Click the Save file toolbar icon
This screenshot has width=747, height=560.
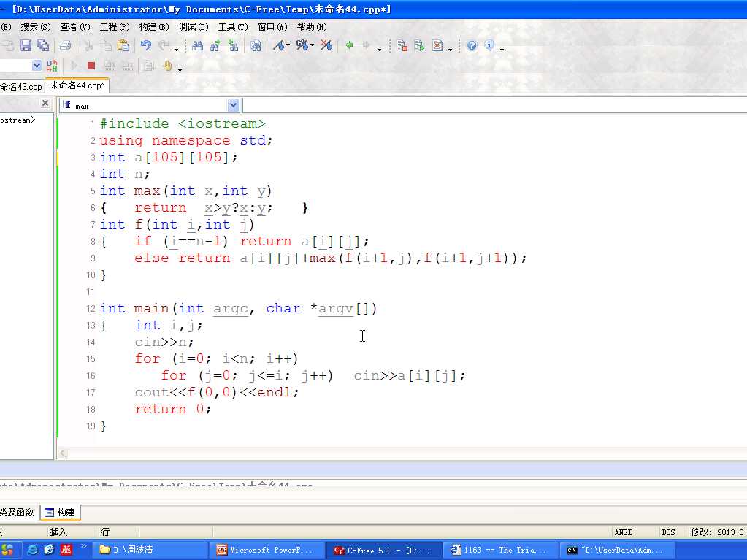pos(26,46)
